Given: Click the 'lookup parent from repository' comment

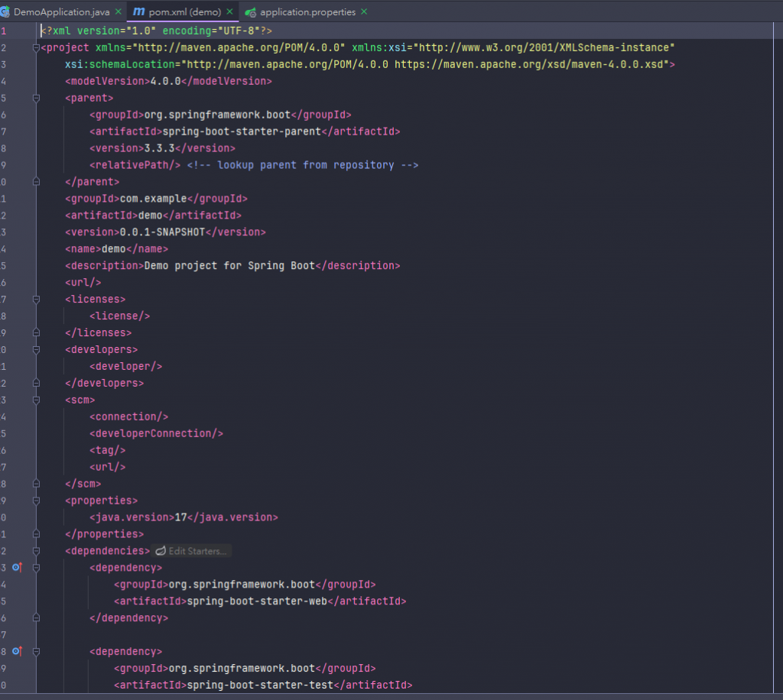Looking at the screenshot, I should coord(303,165).
